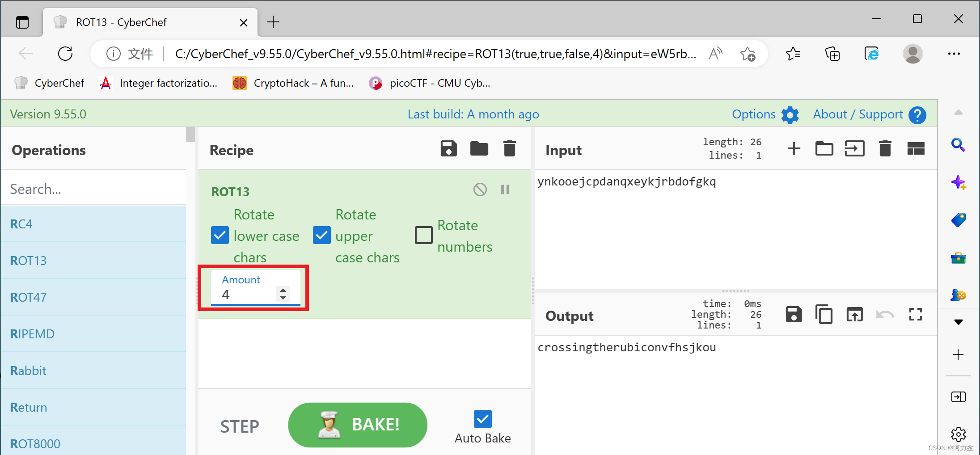Click Last build: A month ago link
Screen dimensions: 980x455
[473, 114]
